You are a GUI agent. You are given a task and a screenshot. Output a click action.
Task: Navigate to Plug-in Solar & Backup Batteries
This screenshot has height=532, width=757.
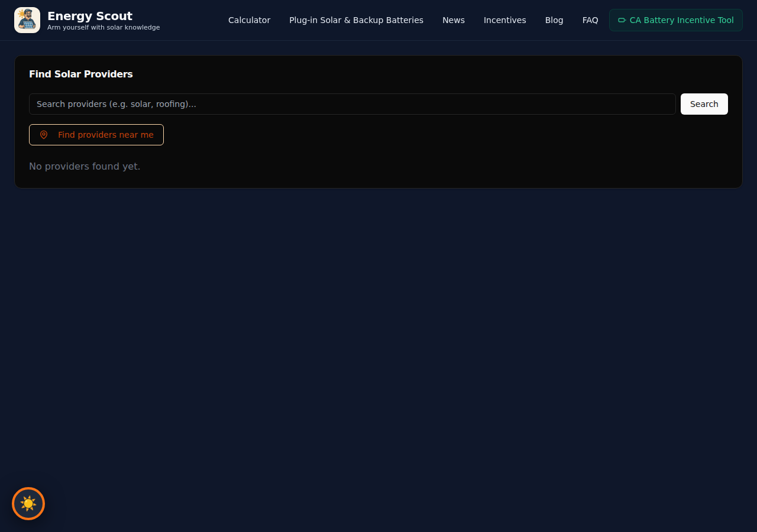[356, 20]
